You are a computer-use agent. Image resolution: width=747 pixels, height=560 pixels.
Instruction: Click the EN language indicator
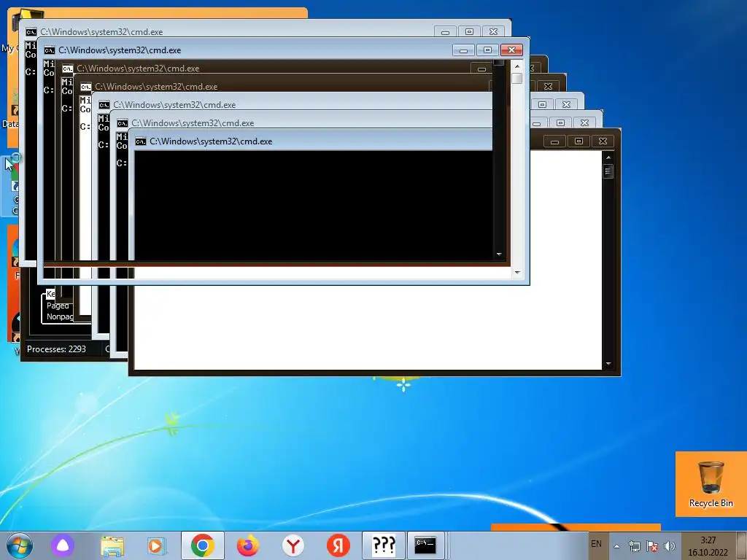click(596, 544)
